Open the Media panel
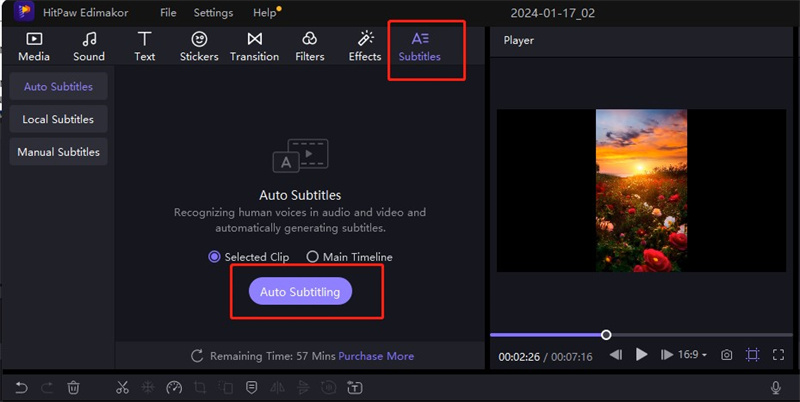Screen dimensions: 800x402 tap(34, 46)
